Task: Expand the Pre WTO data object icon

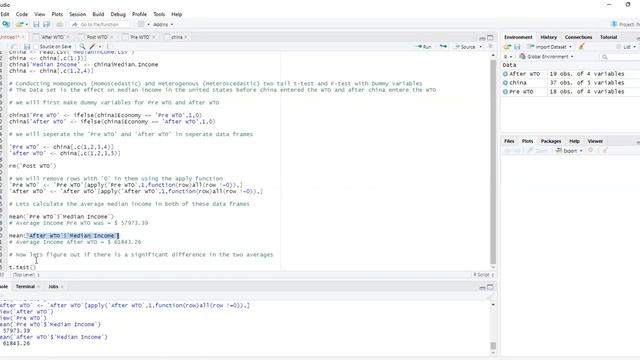Action: click(x=505, y=92)
